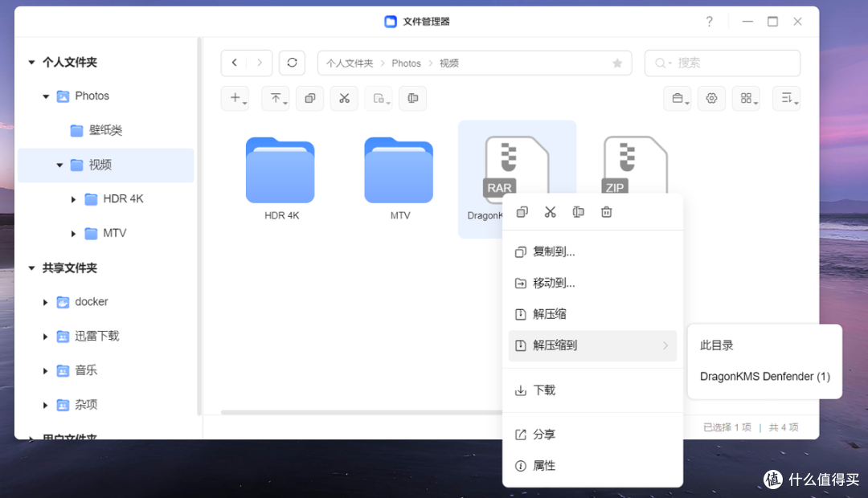Viewport: 868px width, 498px height.
Task: Open the help question mark icon
Action: [709, 22]
